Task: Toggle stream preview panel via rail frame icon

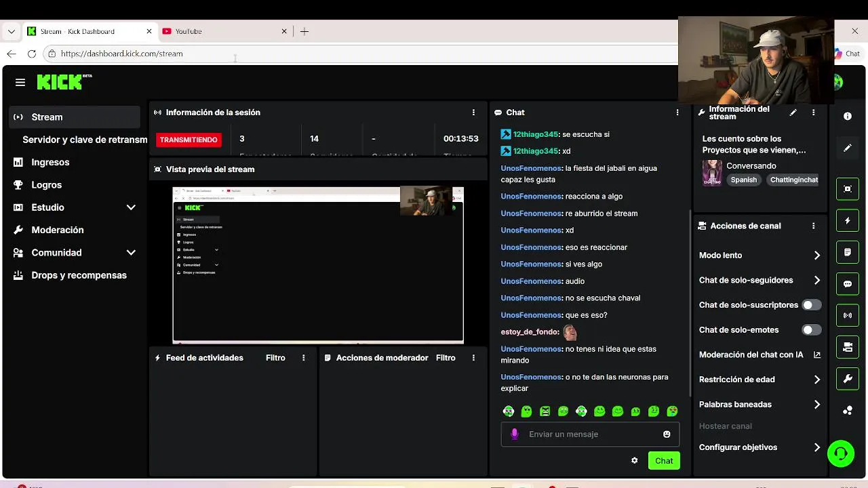Action: [x=848, y=189]
